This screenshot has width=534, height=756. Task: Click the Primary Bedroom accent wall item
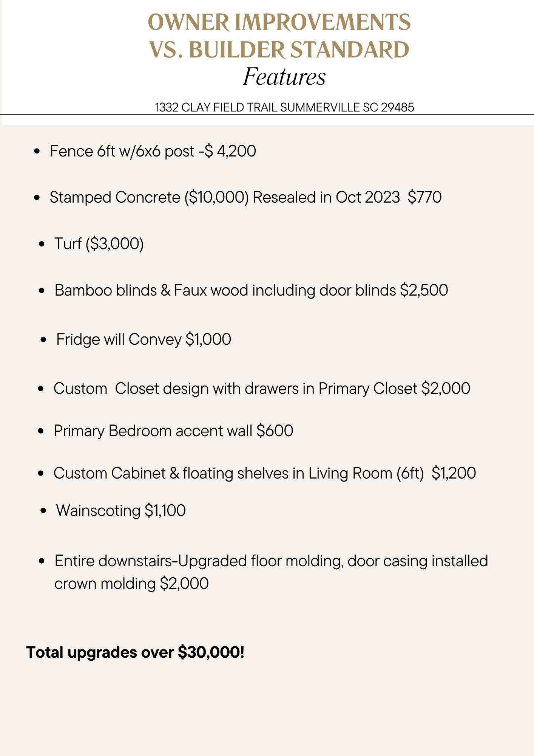click(173, 431)
